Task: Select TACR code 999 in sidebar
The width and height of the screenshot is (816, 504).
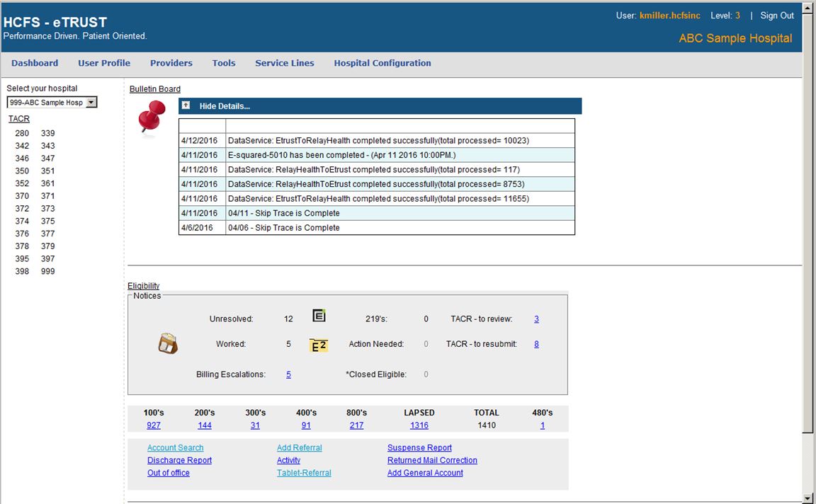Action: pos(47,271)
